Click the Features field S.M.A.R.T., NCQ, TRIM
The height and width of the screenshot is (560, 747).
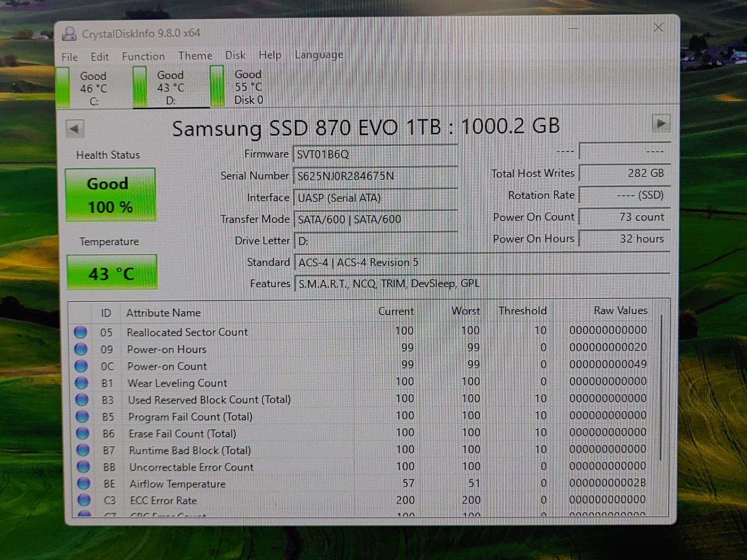482,284
